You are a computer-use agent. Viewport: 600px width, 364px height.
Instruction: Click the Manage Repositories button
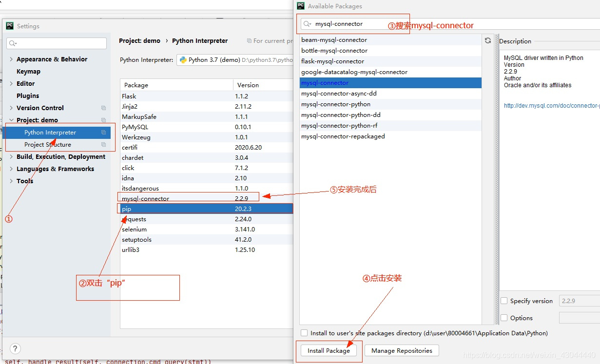[x=402, y=350]
